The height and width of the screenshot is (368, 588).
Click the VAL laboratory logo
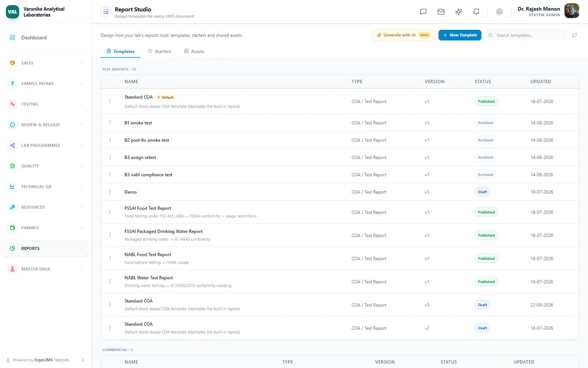[x=13, y=12]
